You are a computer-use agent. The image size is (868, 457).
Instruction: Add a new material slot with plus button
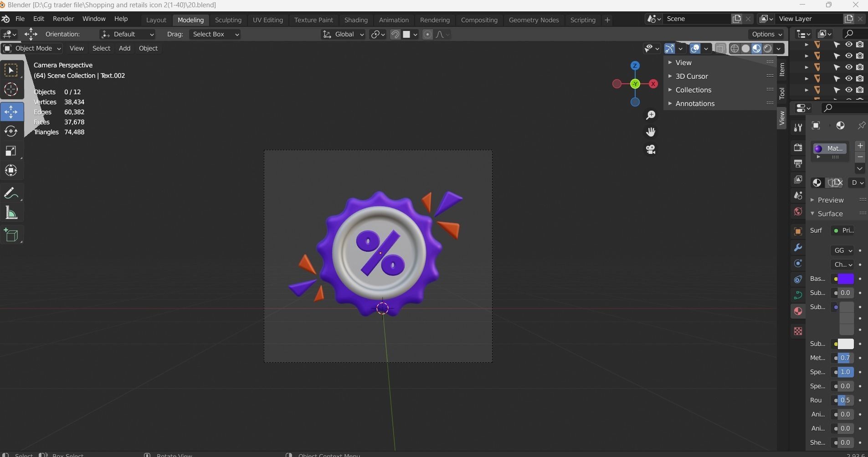click(x=860, y=146)
